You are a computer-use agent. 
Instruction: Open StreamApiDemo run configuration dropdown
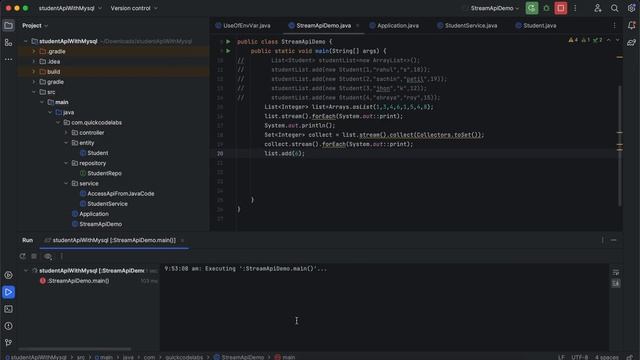tap(495, 8)
